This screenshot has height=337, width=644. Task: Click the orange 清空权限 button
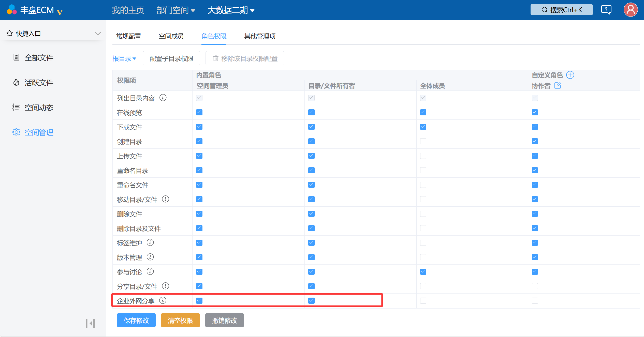point(180,320)
